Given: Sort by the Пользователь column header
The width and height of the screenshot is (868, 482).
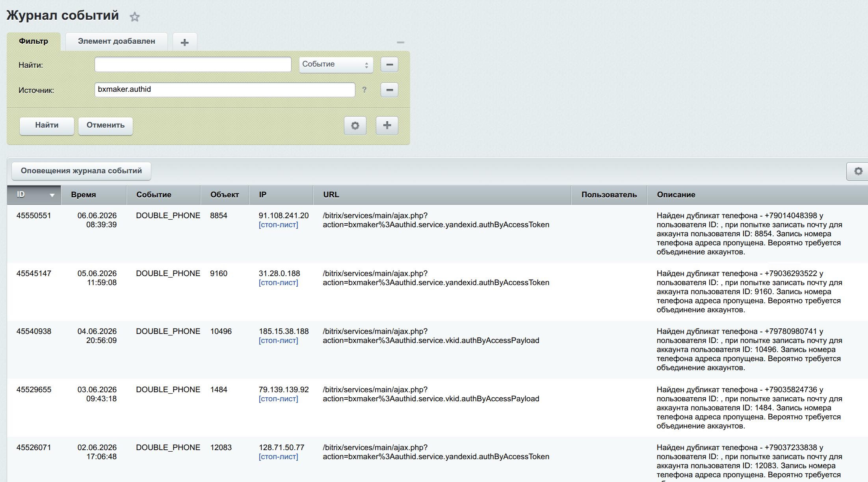Looking at the screenshot, I should 609,195.
